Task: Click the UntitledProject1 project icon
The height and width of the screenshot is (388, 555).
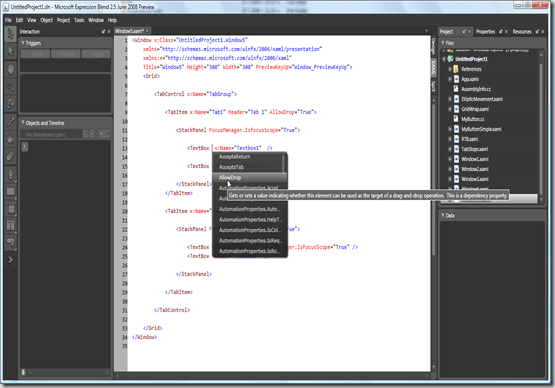Action: (450, 59)
